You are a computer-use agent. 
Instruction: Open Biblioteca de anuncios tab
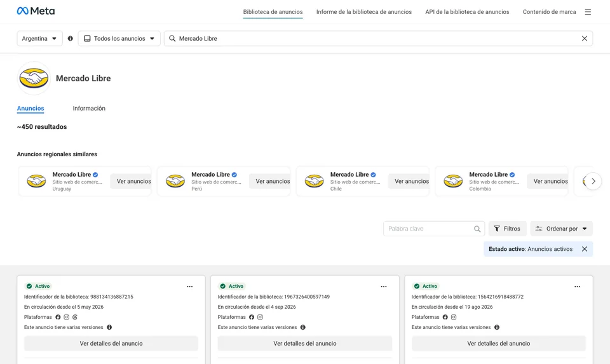[273, 12]
